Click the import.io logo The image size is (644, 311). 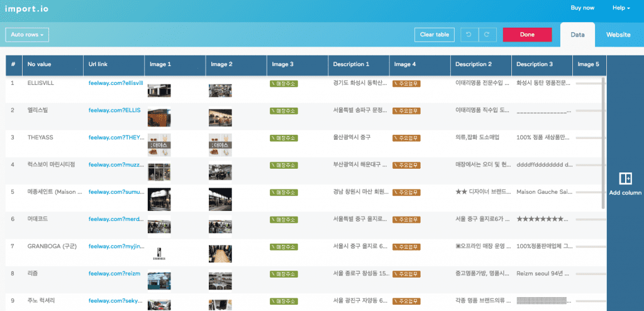(x=26, y=8)
